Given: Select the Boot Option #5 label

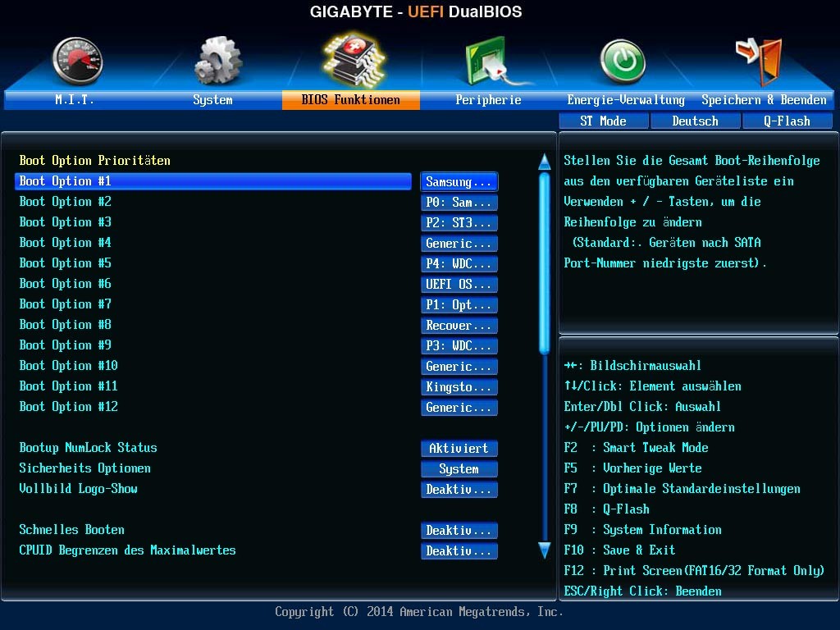Looking at the screenshot, I should [66, 263].
